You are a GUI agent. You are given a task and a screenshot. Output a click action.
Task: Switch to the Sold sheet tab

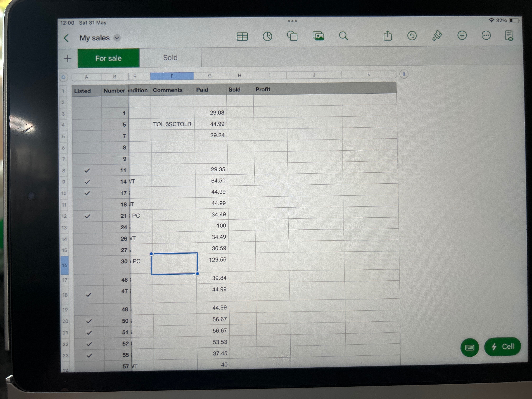170,58
